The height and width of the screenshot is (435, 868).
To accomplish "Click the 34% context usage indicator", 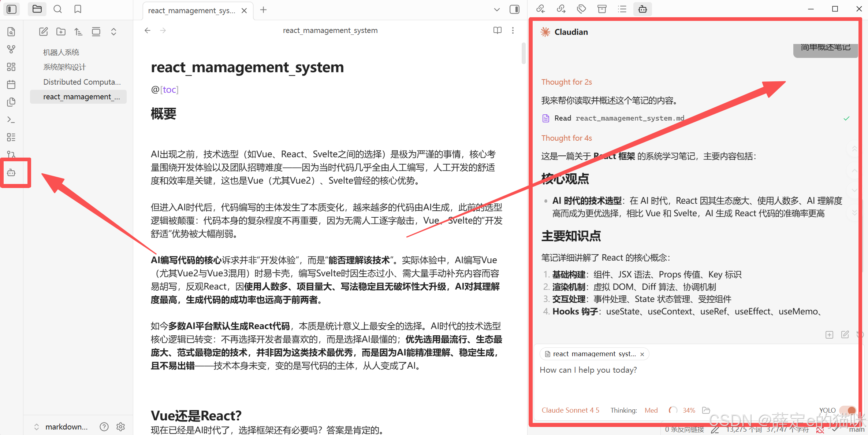I will pos(689,410).
